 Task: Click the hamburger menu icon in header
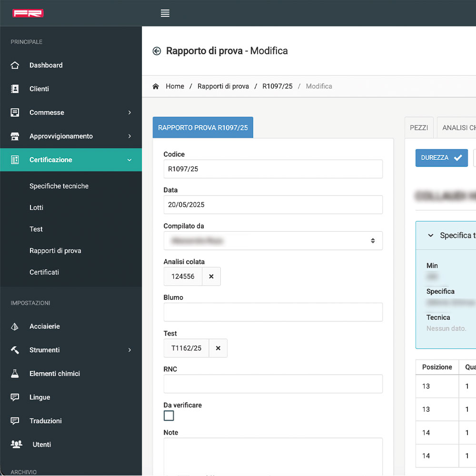(x=165, y=13)
